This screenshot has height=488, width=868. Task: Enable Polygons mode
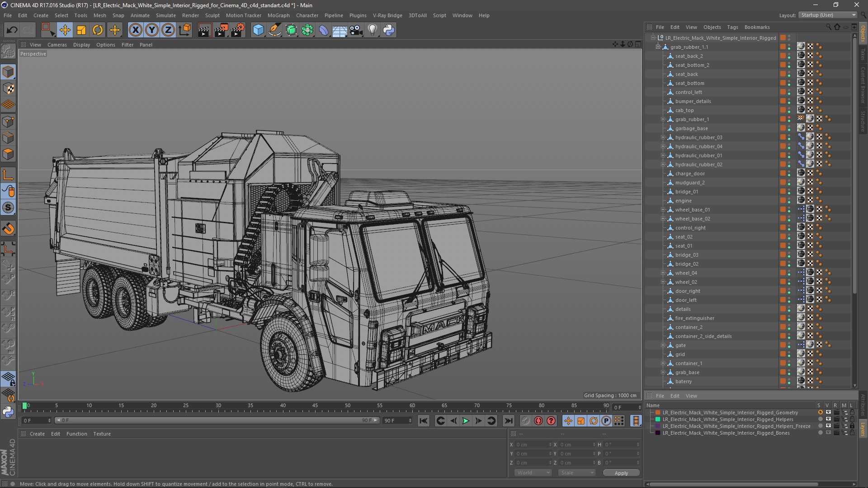[8, 154]
